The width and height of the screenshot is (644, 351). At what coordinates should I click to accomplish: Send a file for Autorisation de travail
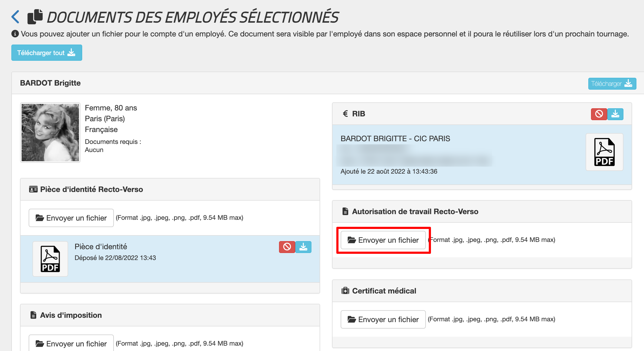click(x=383, y=240)
